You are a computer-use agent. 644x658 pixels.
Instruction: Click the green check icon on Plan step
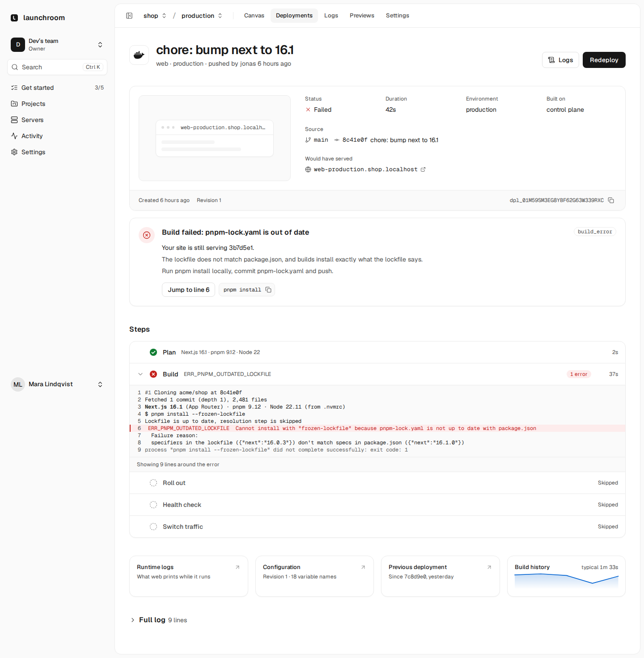tap(153, 352)
